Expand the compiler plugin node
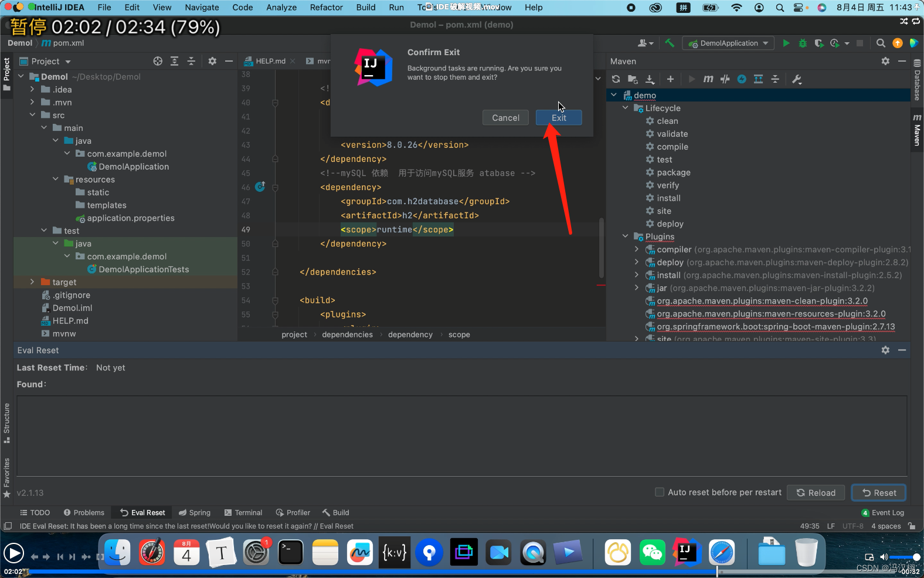 click(x=637, y=249)
